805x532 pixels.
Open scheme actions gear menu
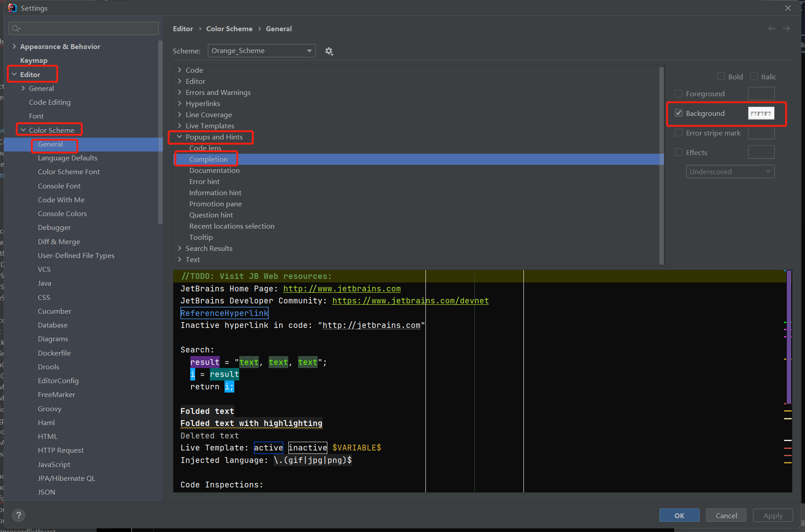point(329,51)
